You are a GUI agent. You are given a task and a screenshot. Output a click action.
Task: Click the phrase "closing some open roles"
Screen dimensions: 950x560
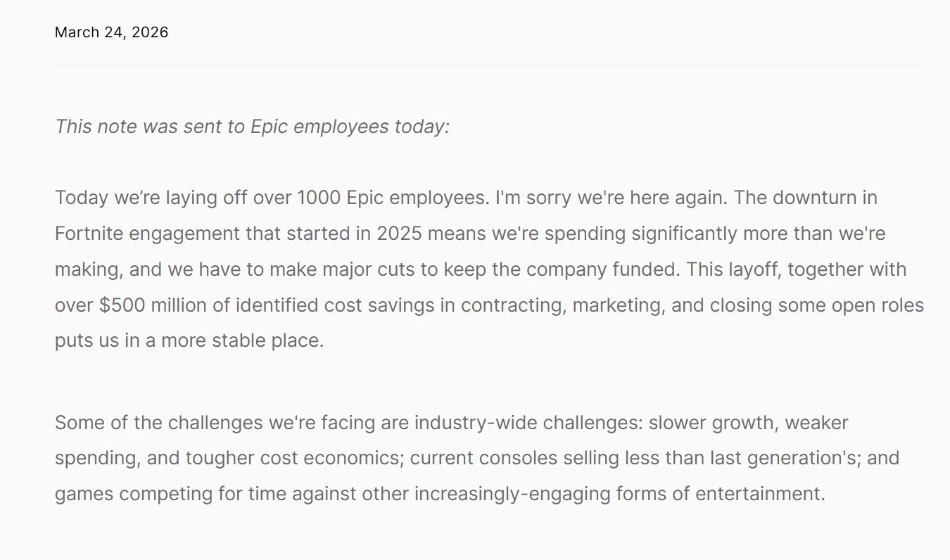coord(816,305)
